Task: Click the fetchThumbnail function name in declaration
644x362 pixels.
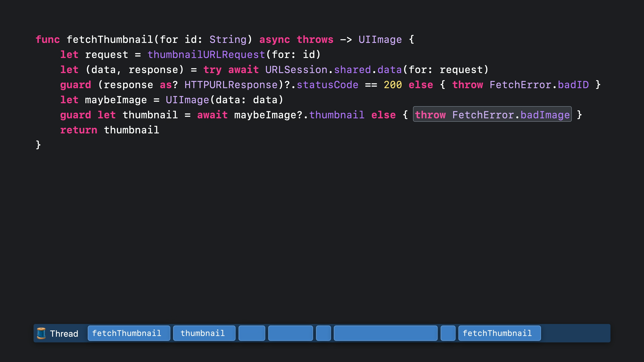Action: 110,40
